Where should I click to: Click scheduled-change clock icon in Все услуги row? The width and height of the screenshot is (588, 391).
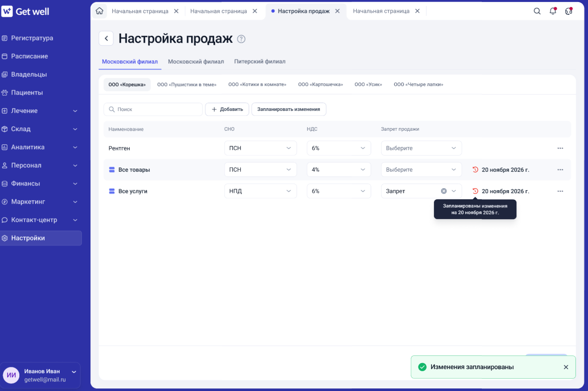click(x=475, y=191)
